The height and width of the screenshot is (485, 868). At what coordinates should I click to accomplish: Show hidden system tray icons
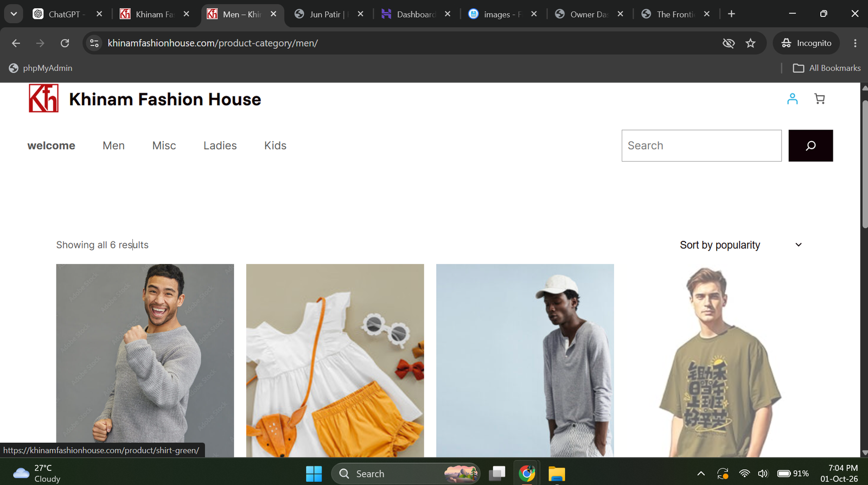[701, 474]
